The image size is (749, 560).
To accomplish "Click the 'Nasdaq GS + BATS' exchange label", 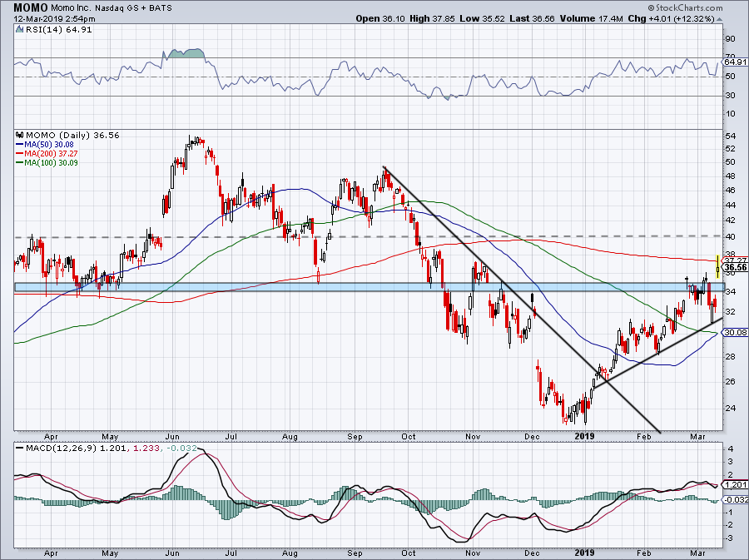I will 136,8.
